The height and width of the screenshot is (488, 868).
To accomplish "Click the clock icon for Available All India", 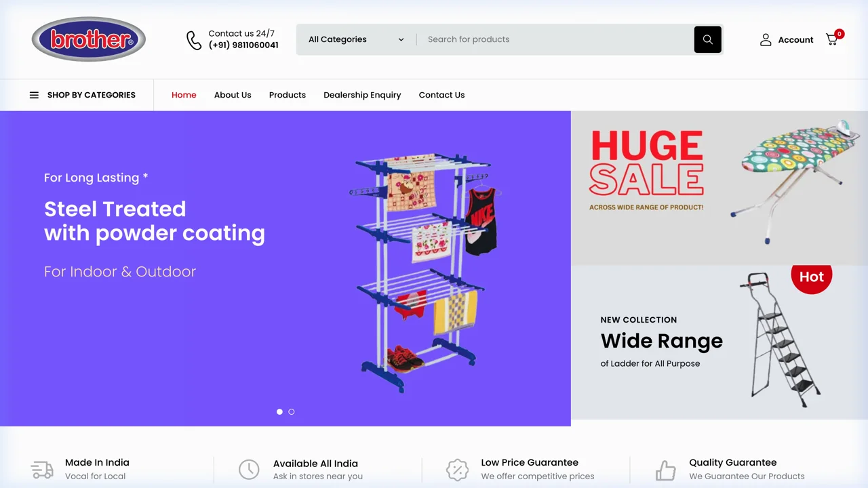I will click(249, 469).
